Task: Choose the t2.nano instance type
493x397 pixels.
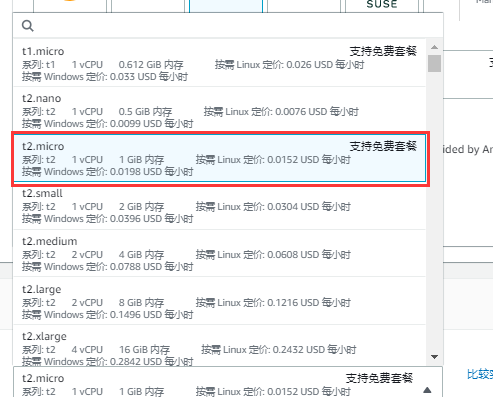Action: pyautogui.click(x=220, y=110)
